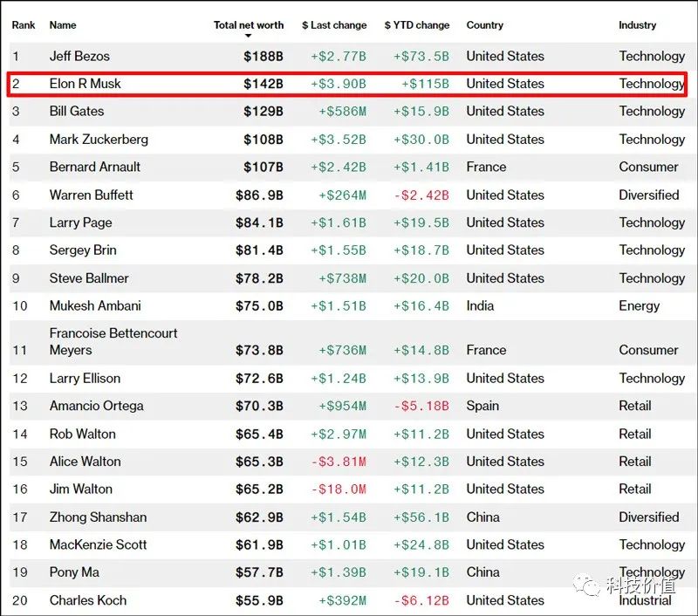Image resolution: width=698 pixels, height=616 pixels.
Task: Click the name Charles Koch
Action: click(x=88, y=600)
